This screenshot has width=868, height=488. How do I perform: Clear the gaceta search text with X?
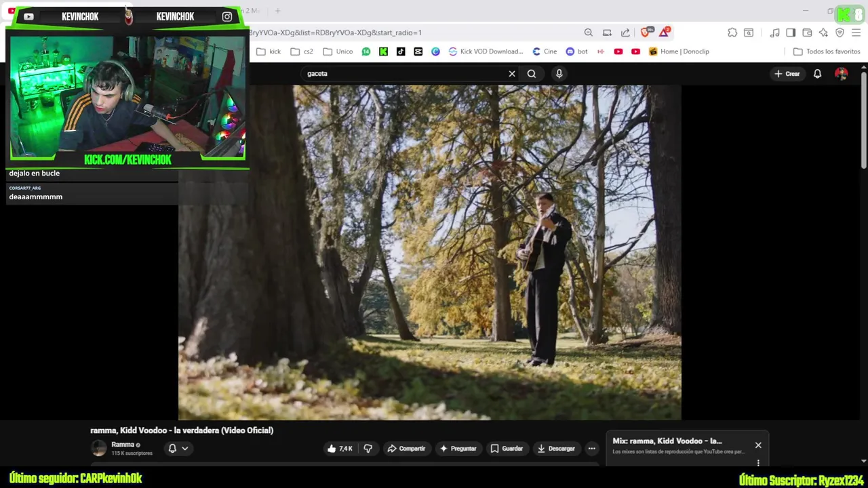(512, 73)
